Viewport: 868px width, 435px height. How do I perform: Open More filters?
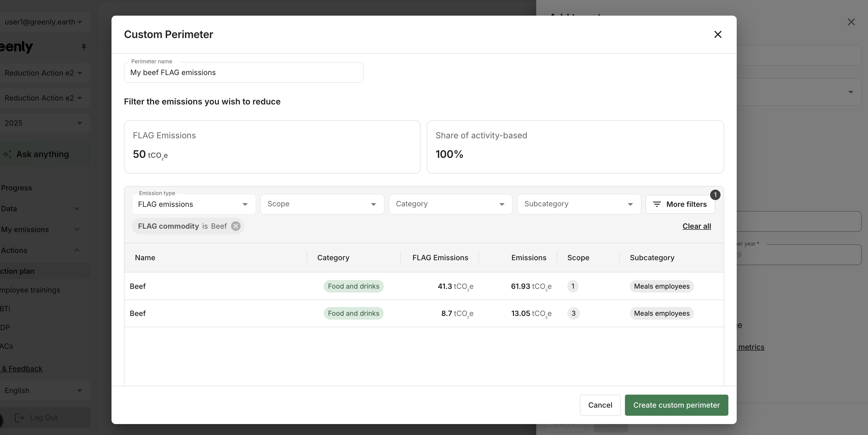[680, 204]
